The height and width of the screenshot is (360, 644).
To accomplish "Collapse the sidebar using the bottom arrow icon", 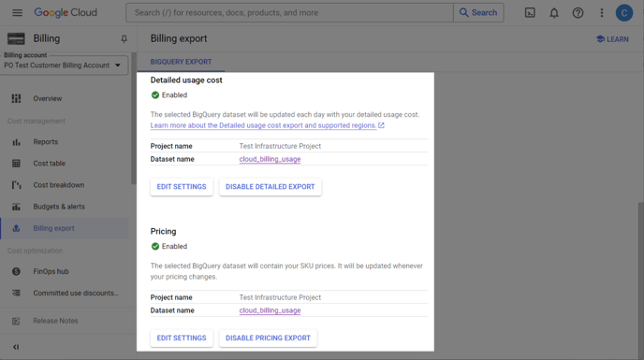I will pos(16,347).
